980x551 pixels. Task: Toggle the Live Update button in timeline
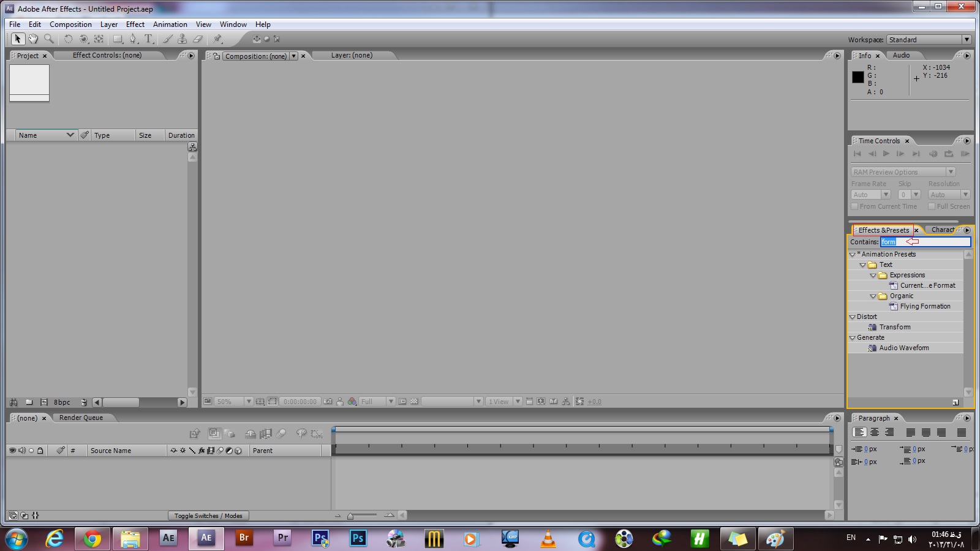tap(214, 433)
